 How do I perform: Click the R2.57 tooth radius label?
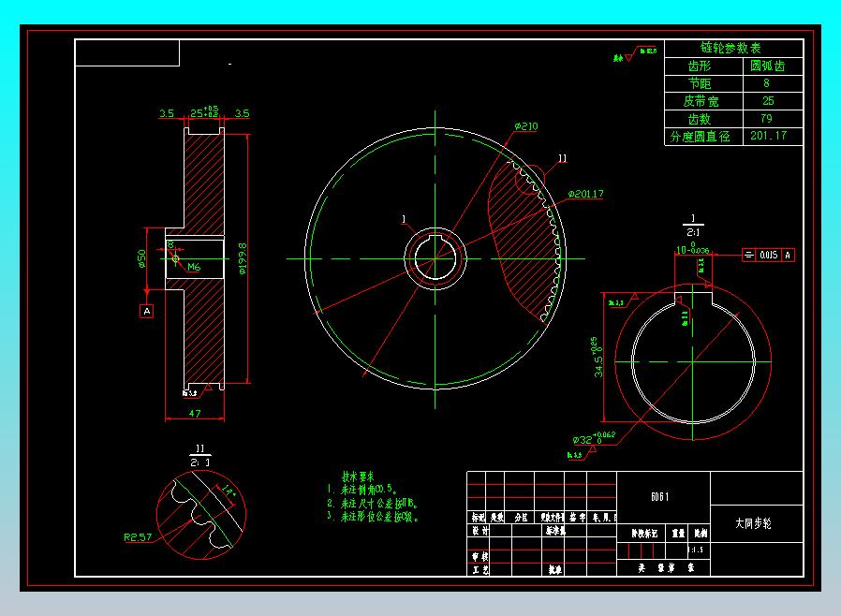pos(138,536)
